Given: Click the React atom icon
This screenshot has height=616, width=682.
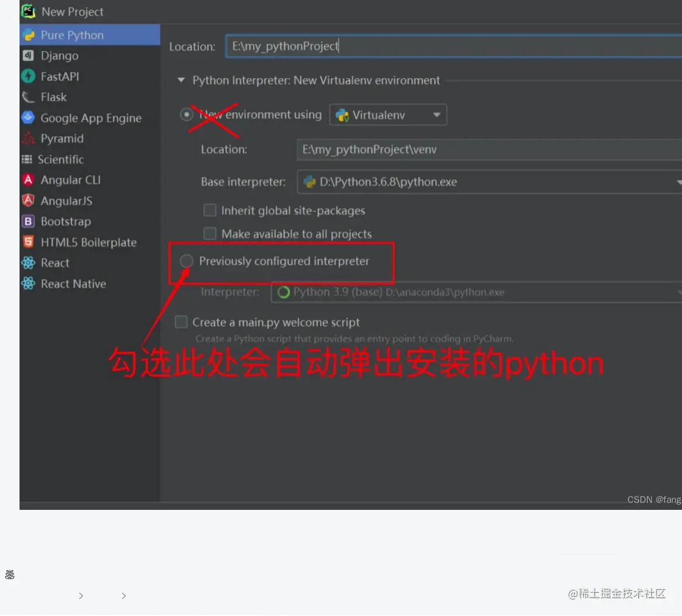Looking at the screenshot, I should tap(28, 263).
